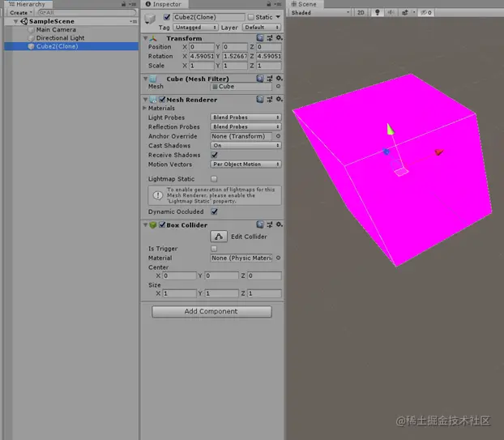Open SampleScene options menu icon

coord(134,21)
